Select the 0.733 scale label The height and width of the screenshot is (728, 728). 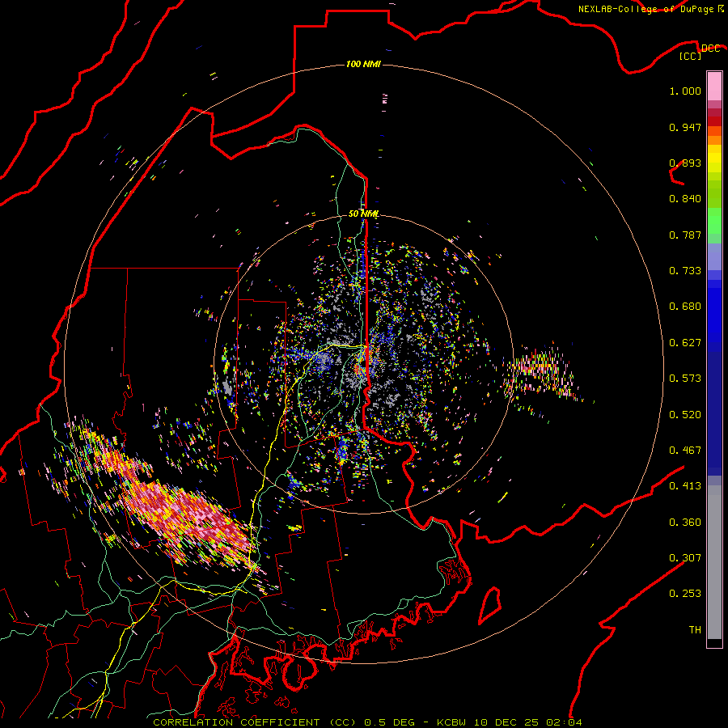(x=685, y=271)
